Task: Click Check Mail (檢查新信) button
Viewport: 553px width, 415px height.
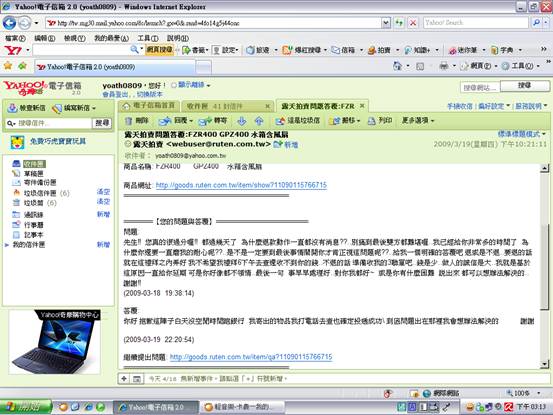Action: click(x=27, y=108)
